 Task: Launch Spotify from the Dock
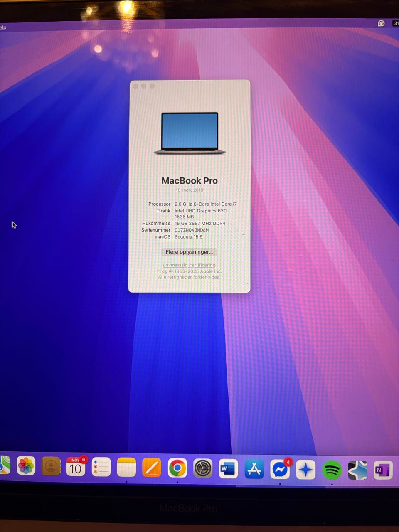(x=332, y=470)
